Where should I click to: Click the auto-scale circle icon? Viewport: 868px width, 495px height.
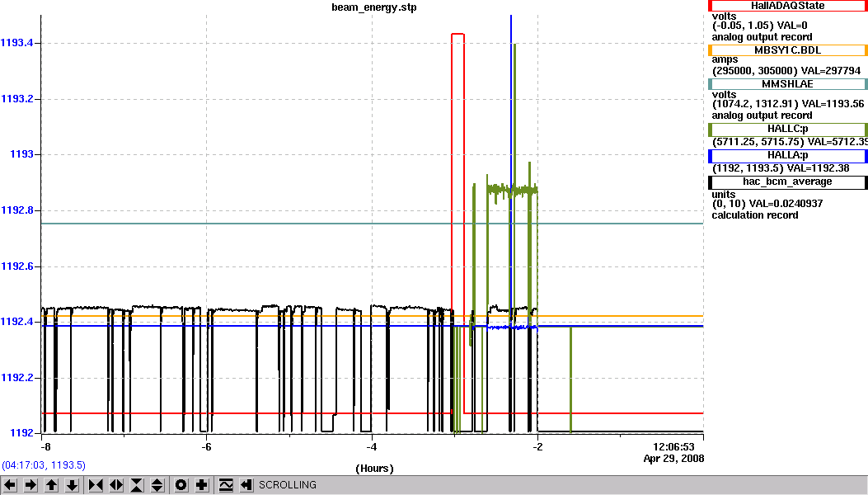point(181,486)
